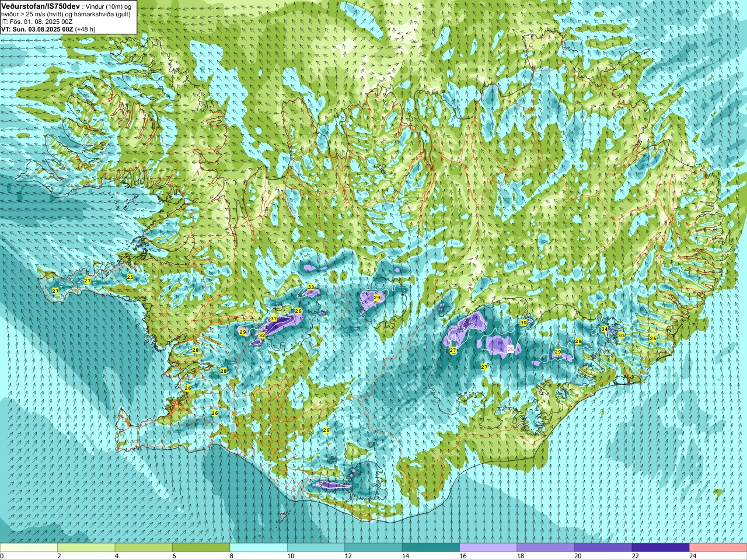
Task: Click the Veðurstofan/IS750dev title text
Action: 41,5
